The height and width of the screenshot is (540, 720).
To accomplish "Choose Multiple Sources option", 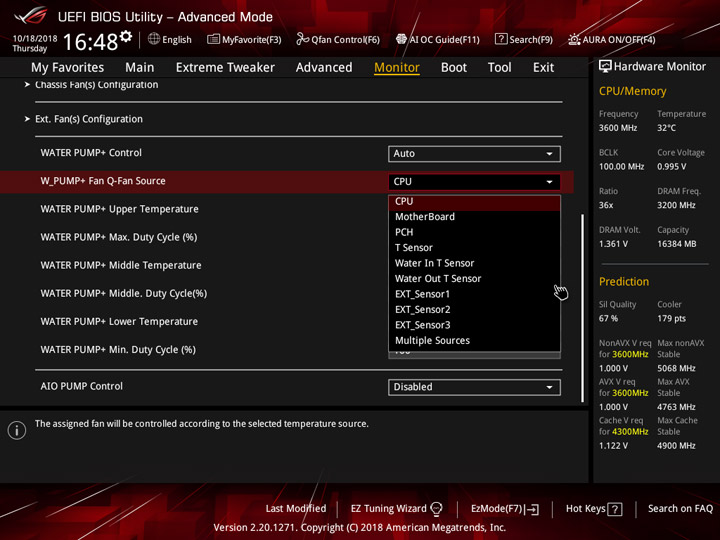I will [474, 341].
